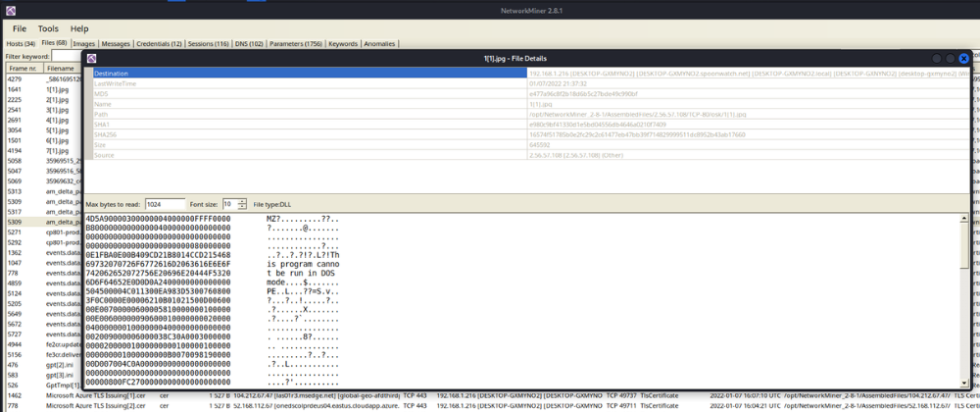This screenshot has height=412, width=980.
Task: Decrease font size with down spinner arrow
Action: click(242, 208)
